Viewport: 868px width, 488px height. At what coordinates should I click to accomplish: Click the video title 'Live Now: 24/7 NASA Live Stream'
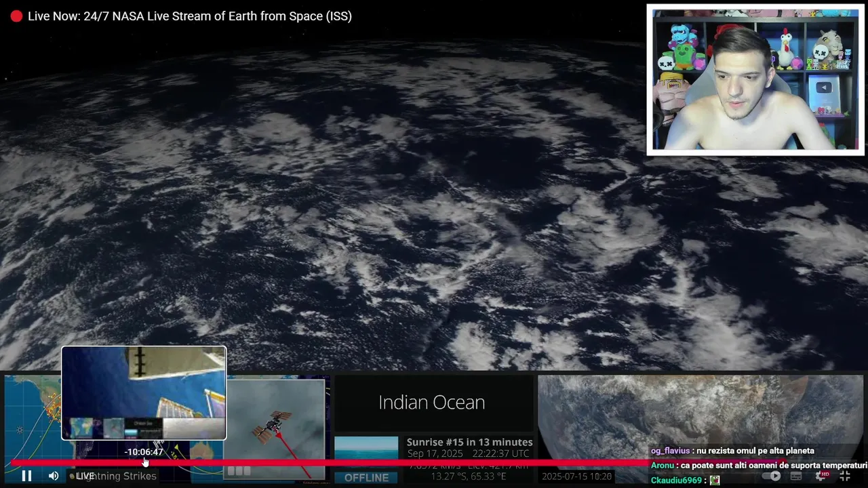(x=190, y=16)
